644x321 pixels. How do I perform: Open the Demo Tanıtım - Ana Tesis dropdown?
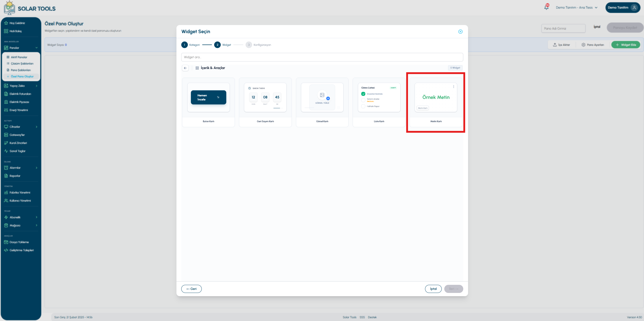(x=576, y=8)
